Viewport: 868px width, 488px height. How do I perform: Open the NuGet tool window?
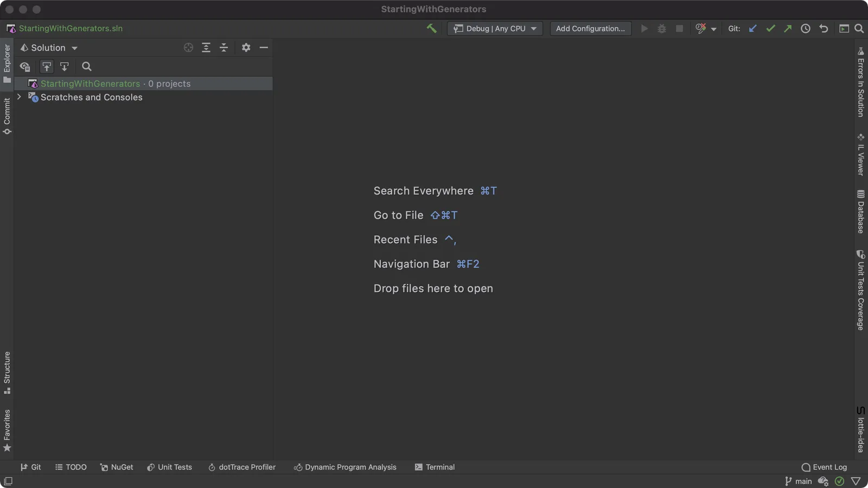117,467
